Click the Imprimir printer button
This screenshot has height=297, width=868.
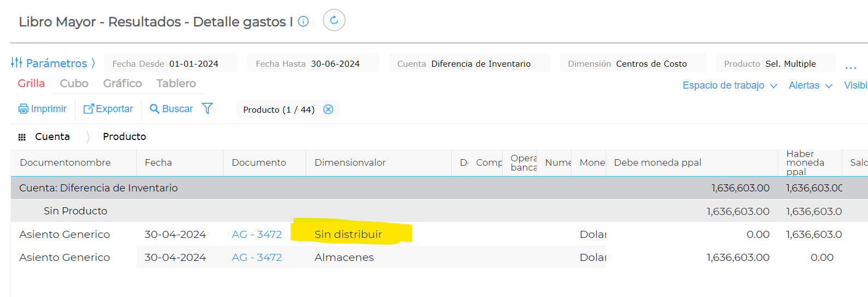click(x=43, y=109)
